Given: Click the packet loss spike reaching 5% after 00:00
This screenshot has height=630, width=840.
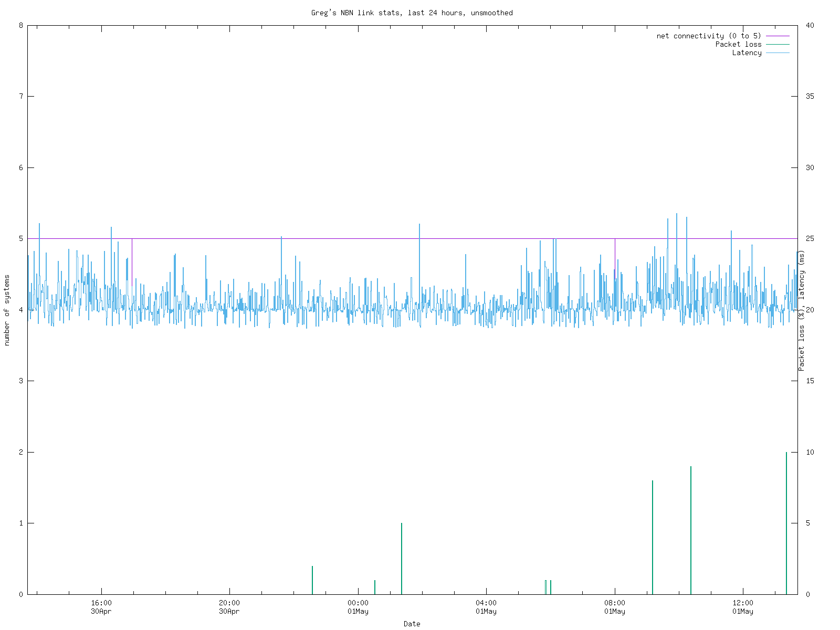Looking at the screenshot, I should tap(402, 559).
